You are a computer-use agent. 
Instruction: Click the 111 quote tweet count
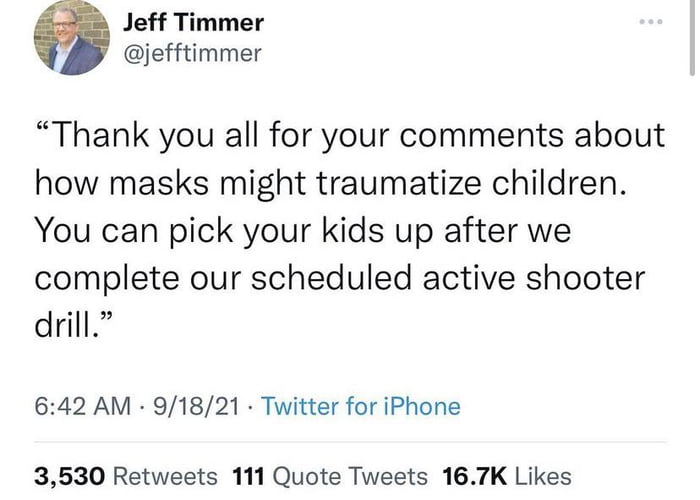click(248, 476)
